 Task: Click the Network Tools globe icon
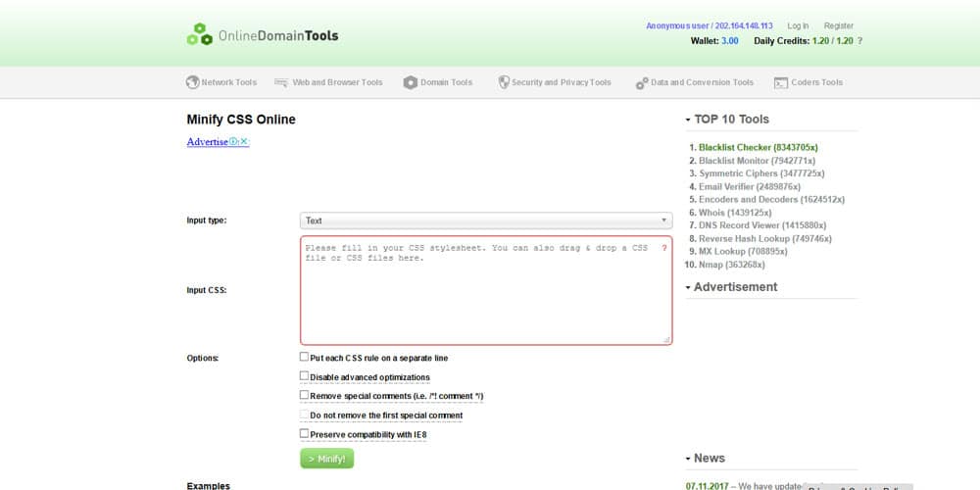pyautogui.click(x=193, y=82)
